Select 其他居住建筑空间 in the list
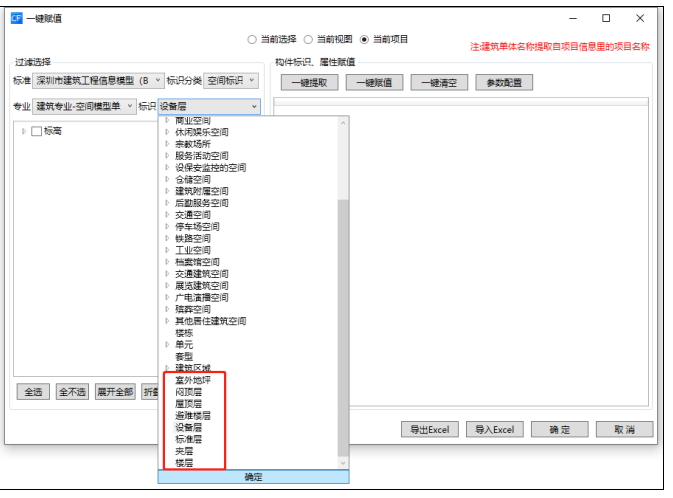673x498 pixels. click(210, 321)
